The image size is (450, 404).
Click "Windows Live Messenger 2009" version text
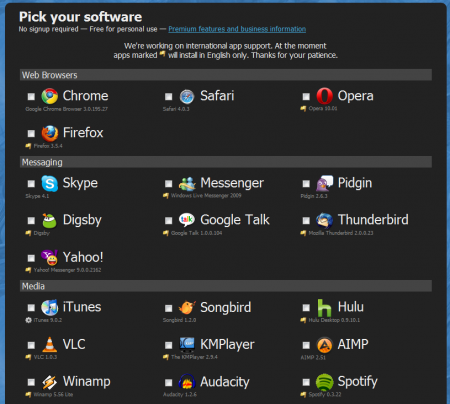206,196
